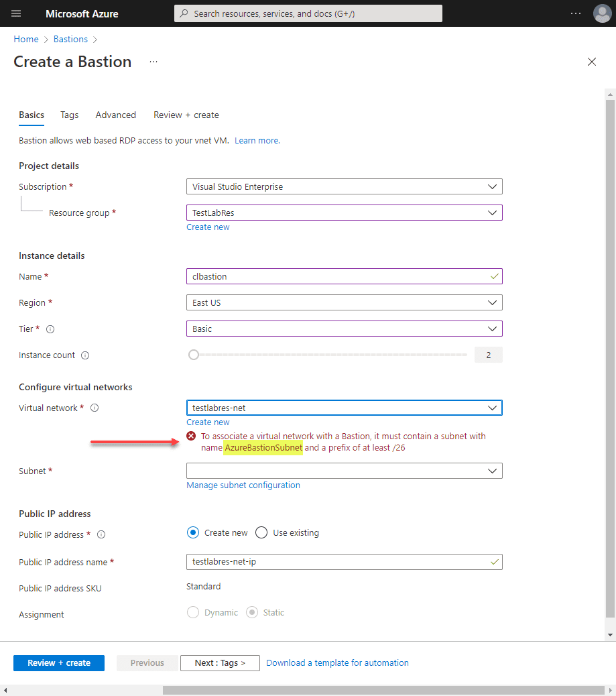The height and width of the screenshot is (696, 616).
Task: Click the Public IP address info icon
Action: [x=101, y=534]
